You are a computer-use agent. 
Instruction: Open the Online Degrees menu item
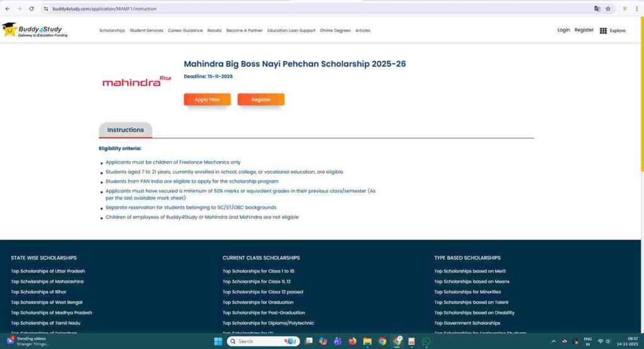point(335,30)
